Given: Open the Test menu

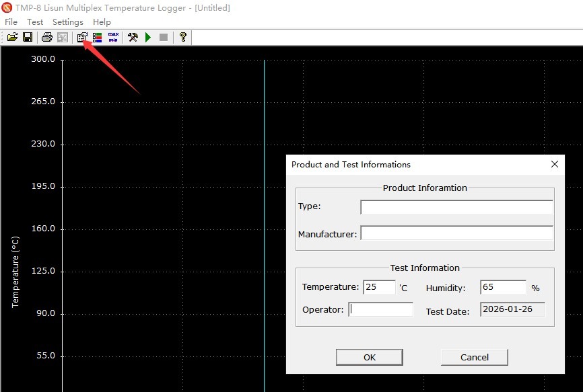Looking at the screenshot, I should pyautogui.click(x=35, y=22).
